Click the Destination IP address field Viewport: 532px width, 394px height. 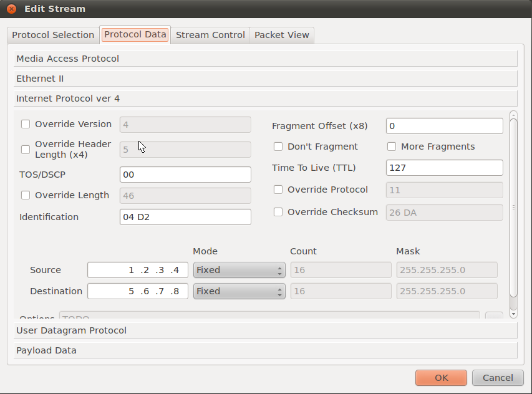tap(138, 291)
